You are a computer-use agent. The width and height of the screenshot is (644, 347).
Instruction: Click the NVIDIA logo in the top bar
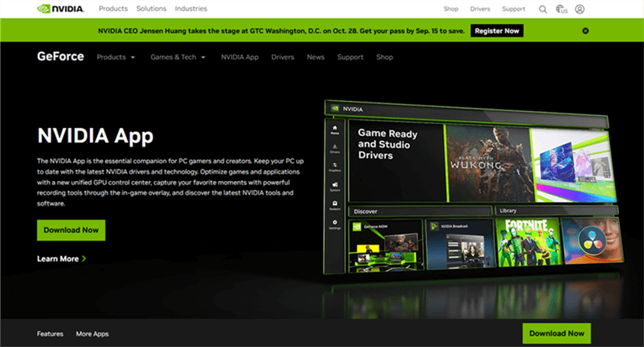point(61,9)
